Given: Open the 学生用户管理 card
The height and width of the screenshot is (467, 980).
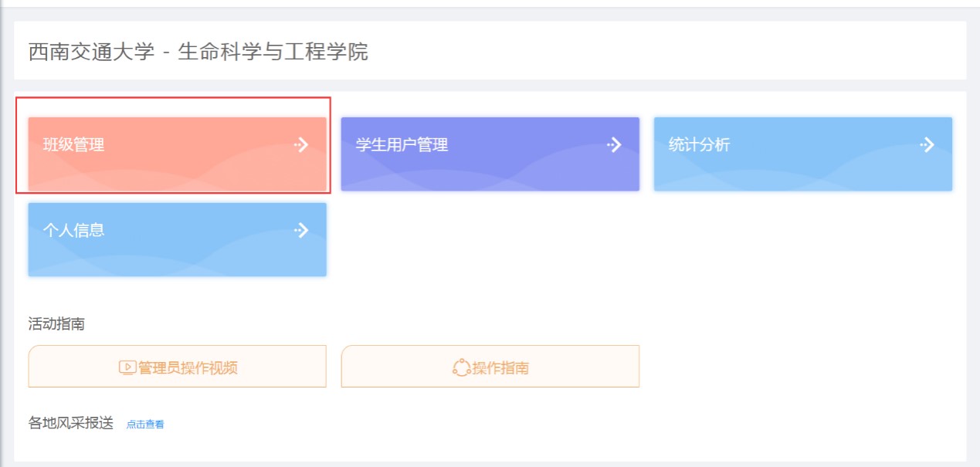Looking at the screenshot, I should click(x=490, y=154).
